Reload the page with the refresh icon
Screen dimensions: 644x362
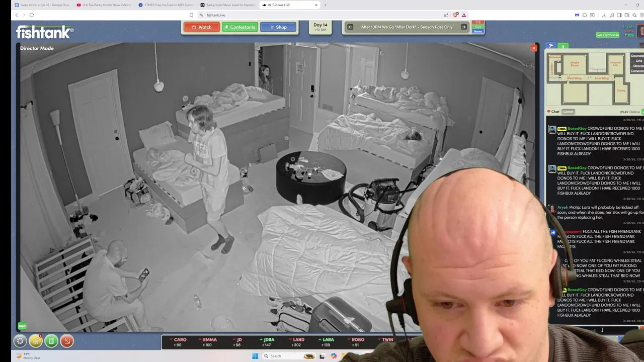click(32, 15)
